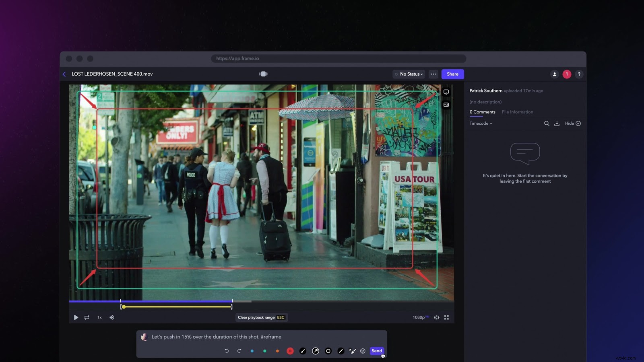Screen dimensions: 644x362
Task: Select the pen drawing tool
Action: point(303,351)
